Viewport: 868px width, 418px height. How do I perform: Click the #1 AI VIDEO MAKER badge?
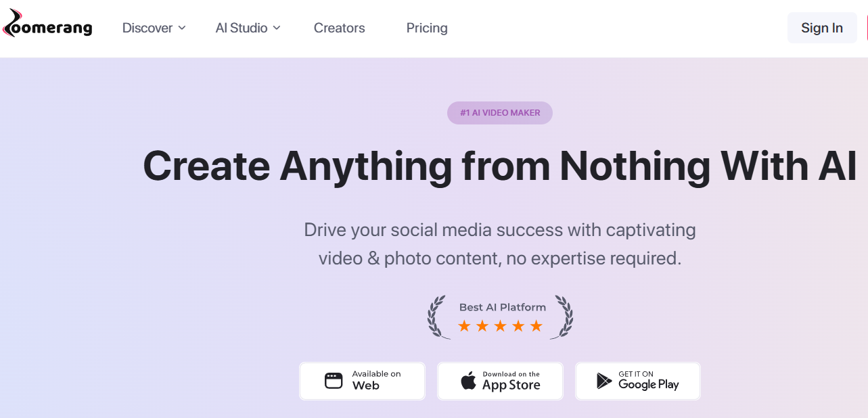(x=500, y=113)
